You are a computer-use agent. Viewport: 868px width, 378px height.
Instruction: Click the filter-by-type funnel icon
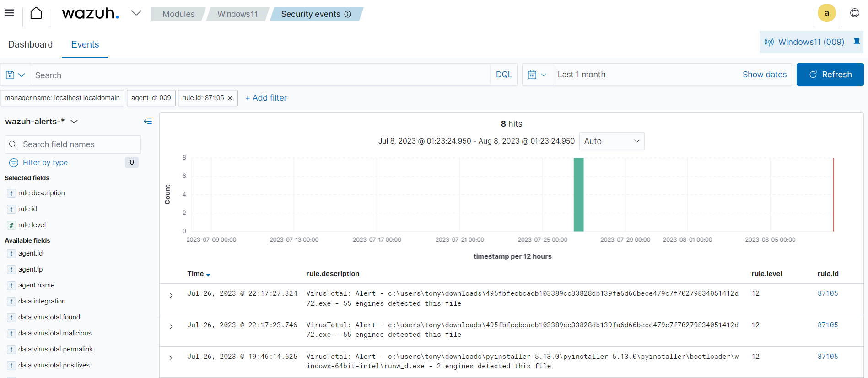click(x=14, y=163)
